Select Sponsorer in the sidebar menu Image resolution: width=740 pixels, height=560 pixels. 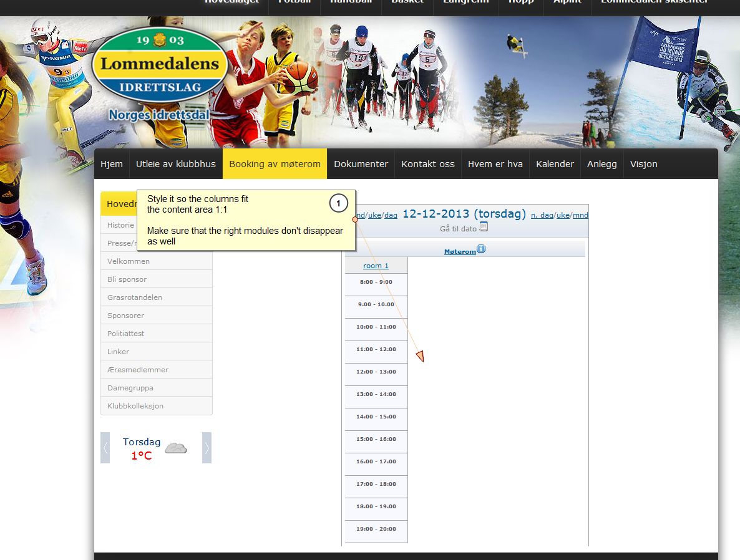(x=156, y=316)
